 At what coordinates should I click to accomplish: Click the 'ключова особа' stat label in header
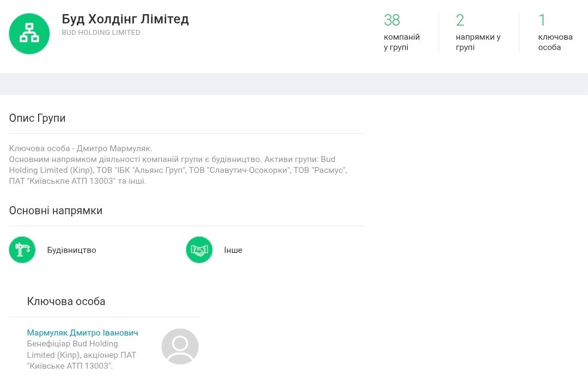[555, 42]
